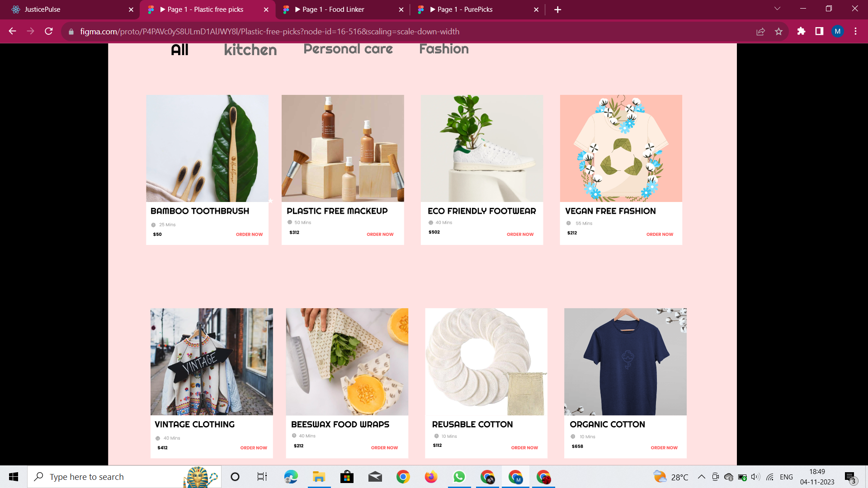Screen dimensions: 868x488
Task: Select the kitchen category filter
Action: (x=250, y=50)
